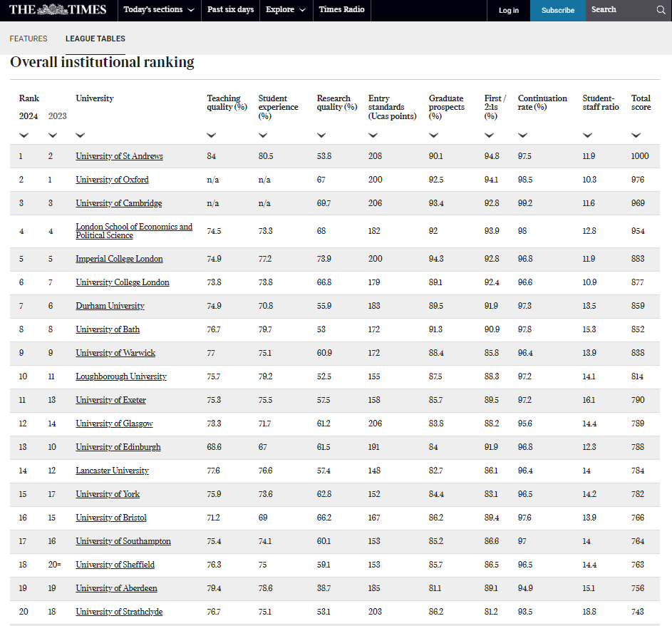Open Loughborough University link
The height and width of the screenshot is (626, 672).
tap(121, 376)
